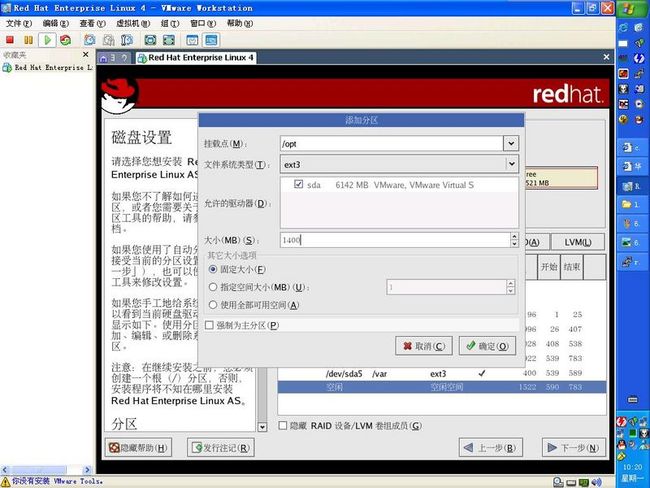Viewport: 650px width, 488px height.
Task: Click the size (MB) input field
Action: [x=395, y=240]
